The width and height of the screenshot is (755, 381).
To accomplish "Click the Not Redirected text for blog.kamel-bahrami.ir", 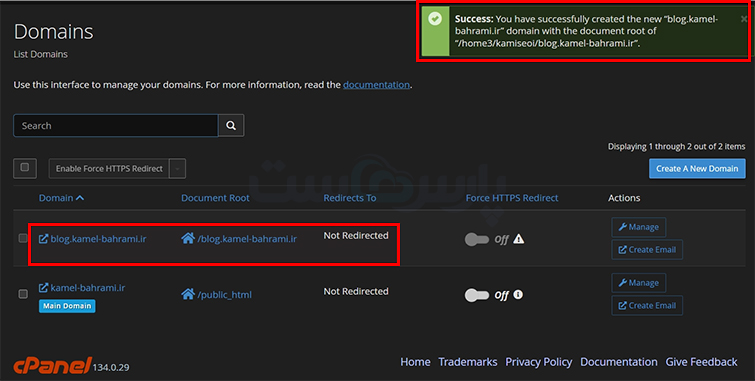I will (356, 236).
